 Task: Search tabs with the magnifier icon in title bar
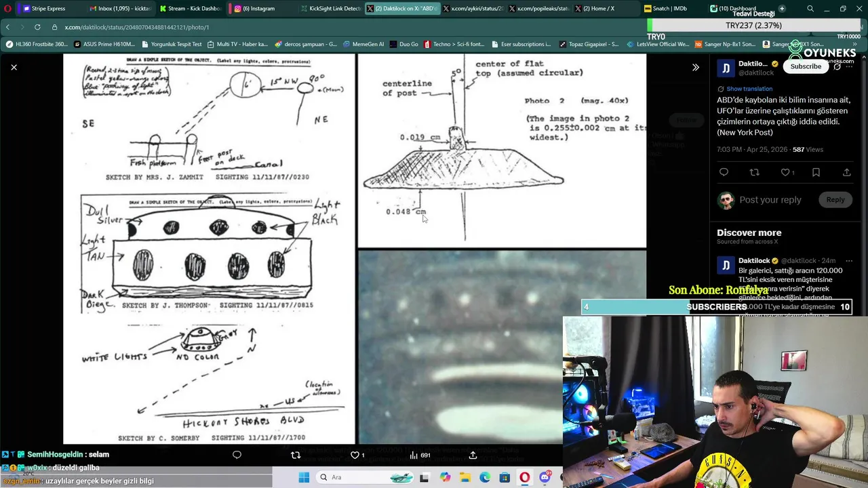(x=810, y=8)
